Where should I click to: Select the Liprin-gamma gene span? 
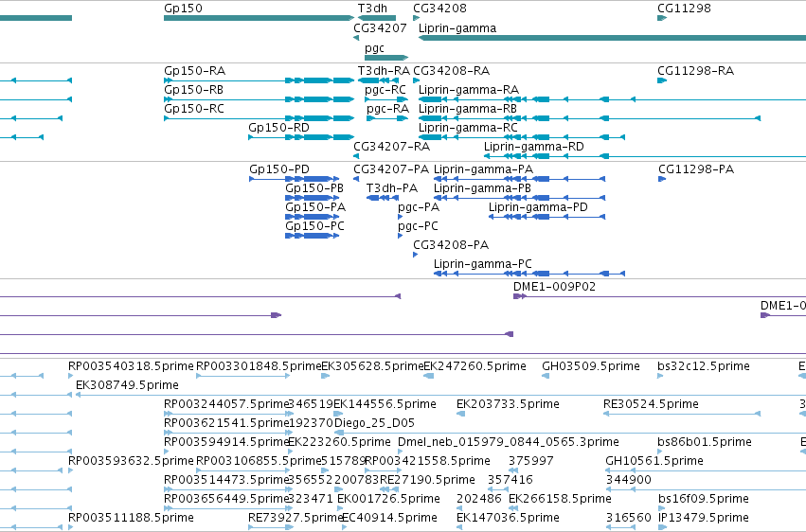[612, 38]
